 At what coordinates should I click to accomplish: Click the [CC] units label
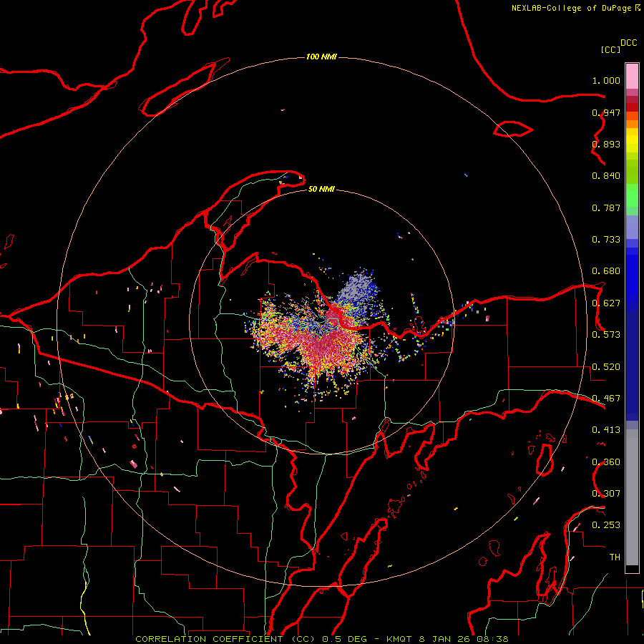pyautogui.click(x=610, y=49)
